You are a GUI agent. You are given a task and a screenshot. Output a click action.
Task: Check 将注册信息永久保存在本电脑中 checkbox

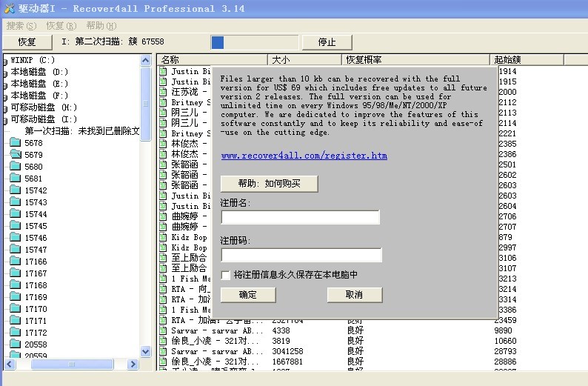[x=225, y=275]
